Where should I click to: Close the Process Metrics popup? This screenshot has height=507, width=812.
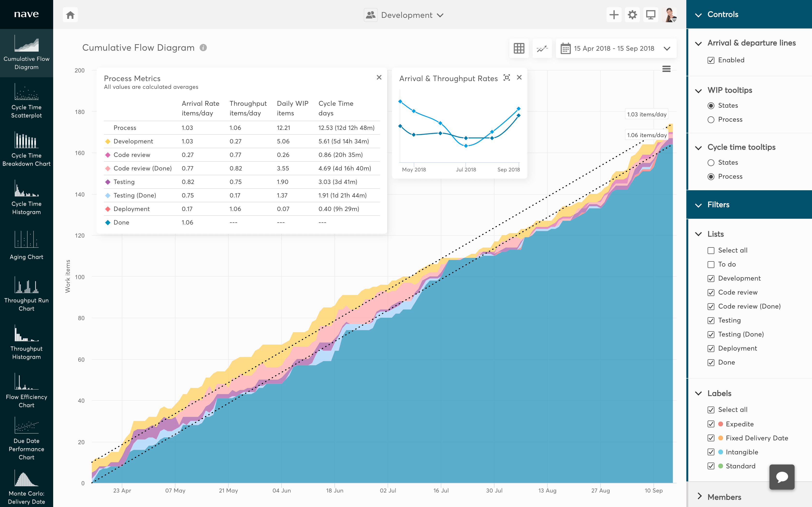379,77
